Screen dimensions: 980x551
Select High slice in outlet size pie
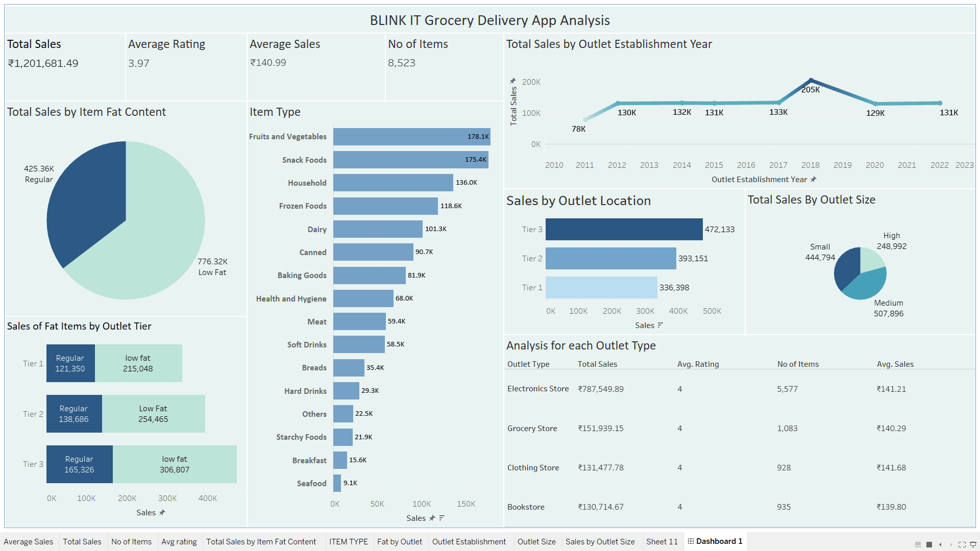pos(871,259)
